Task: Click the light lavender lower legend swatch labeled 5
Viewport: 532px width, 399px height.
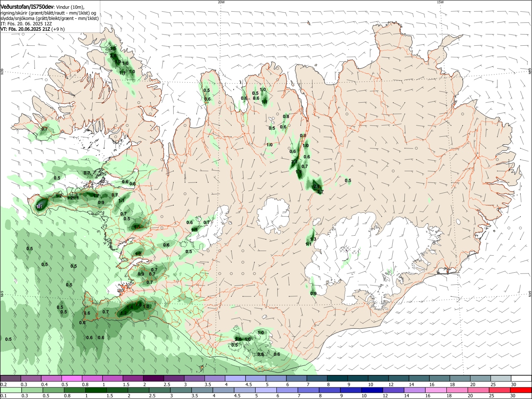Action: coord(266,390)
